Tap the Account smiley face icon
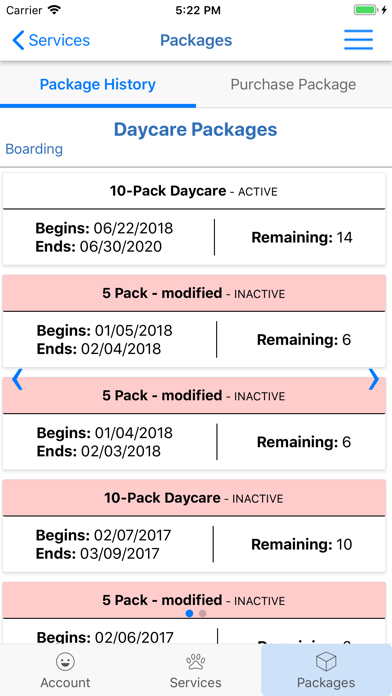 tap(65, 662)
